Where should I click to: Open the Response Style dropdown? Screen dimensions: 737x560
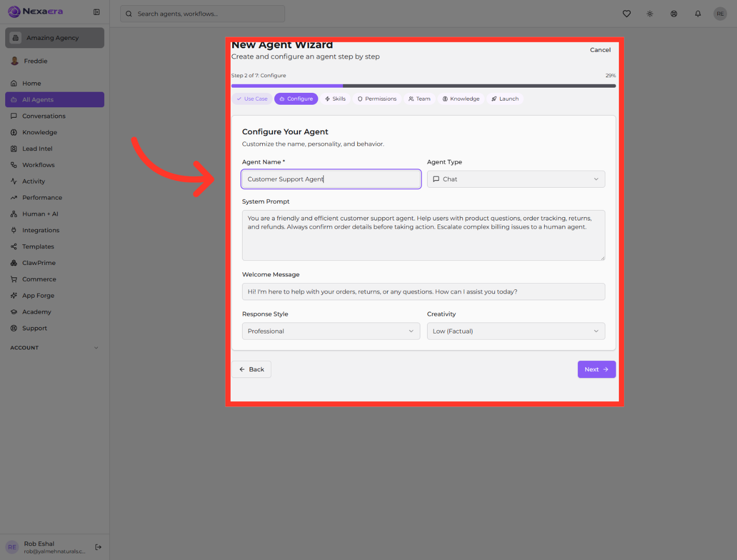point(331,331)
